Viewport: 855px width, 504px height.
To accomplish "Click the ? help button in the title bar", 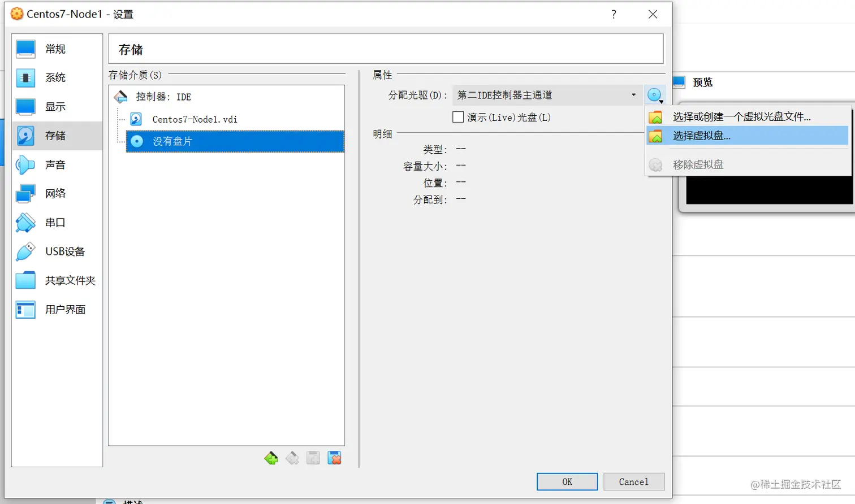I will pos(614,14).
